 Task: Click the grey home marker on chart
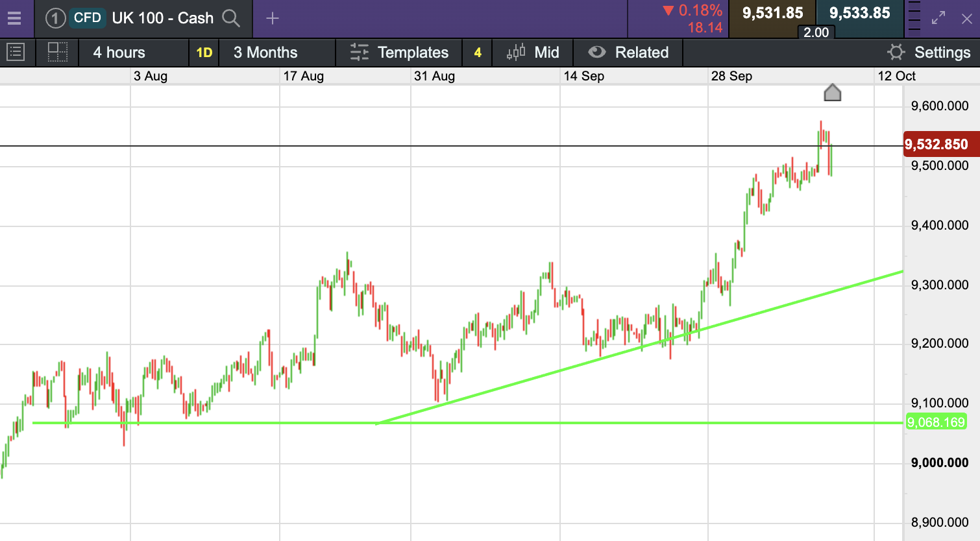click(x=833, y=93)
